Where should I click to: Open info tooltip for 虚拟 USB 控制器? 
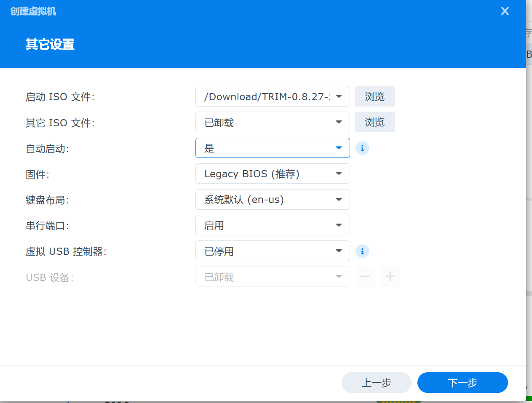pos(362,251)
